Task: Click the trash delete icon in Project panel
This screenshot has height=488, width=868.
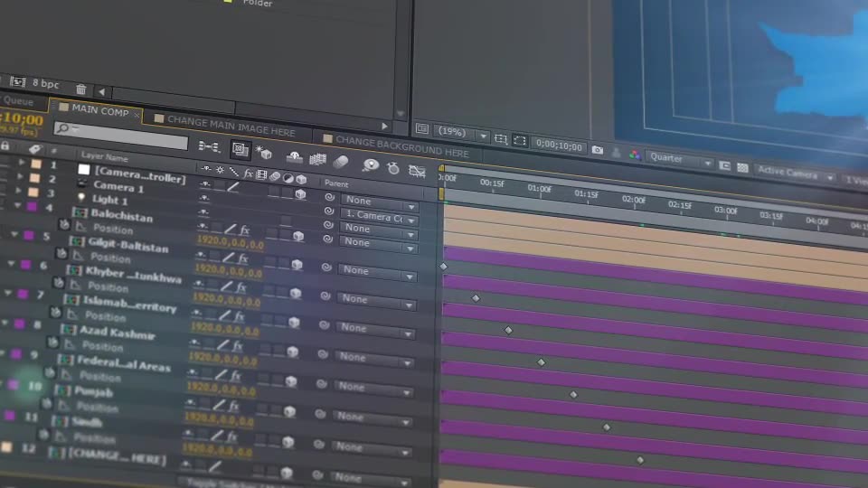Action: [80, 89]
